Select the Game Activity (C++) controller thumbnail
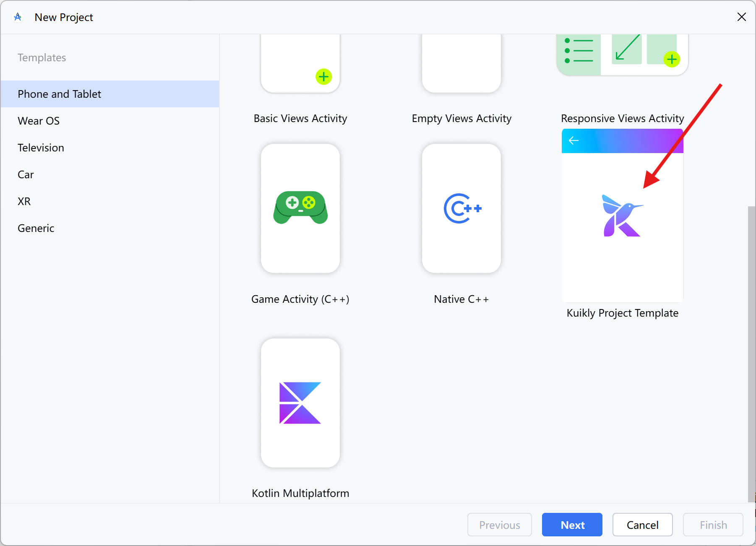Viewport: 756px width, 546px height. click(300, 208)
